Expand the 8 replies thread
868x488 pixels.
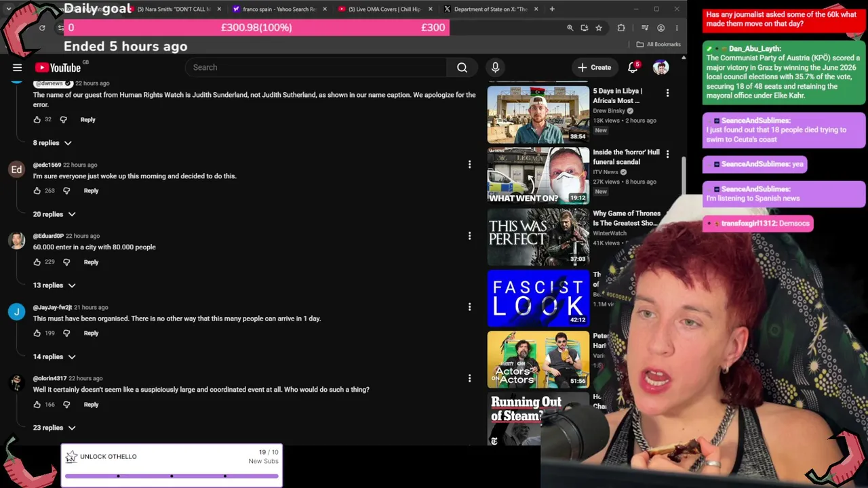tap(52, 143)
